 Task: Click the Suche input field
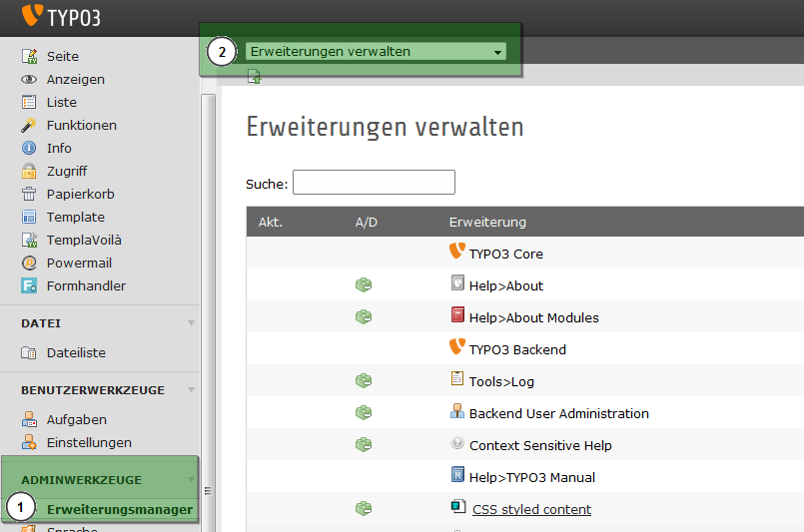coord(374,182)
